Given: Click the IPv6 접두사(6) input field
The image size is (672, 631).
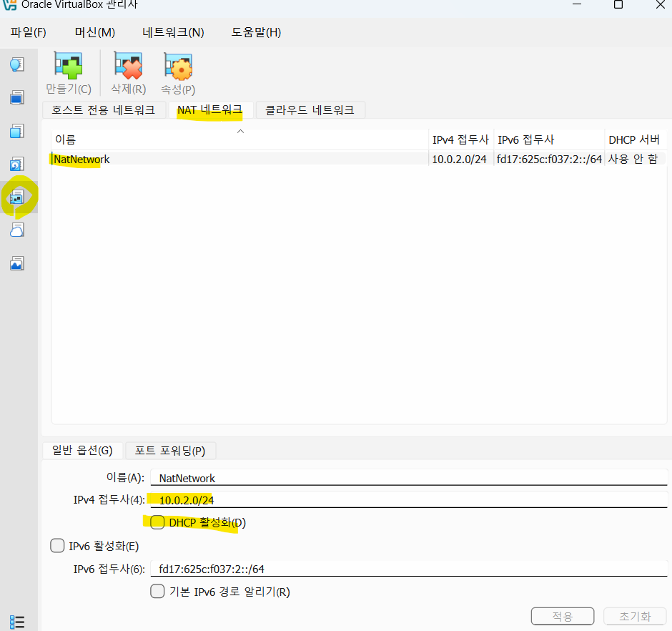Looking at the screenshot, I should pyautogui.click(x=409, y=569).
